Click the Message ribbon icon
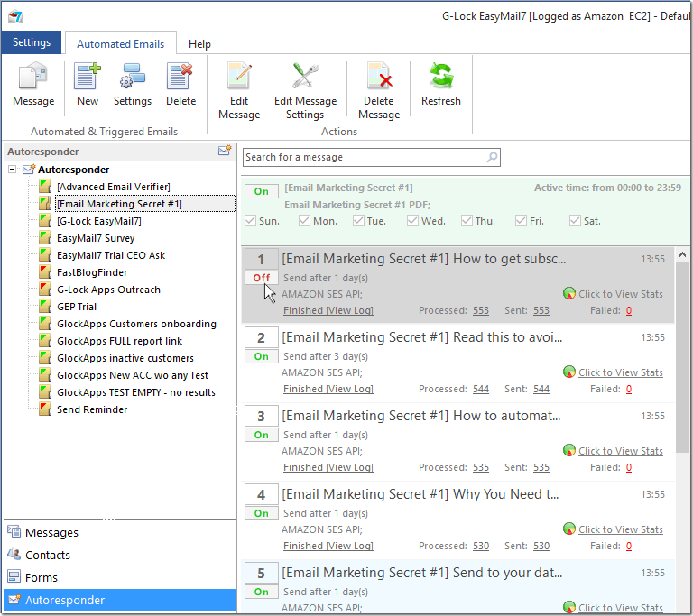 coord(33,86)
